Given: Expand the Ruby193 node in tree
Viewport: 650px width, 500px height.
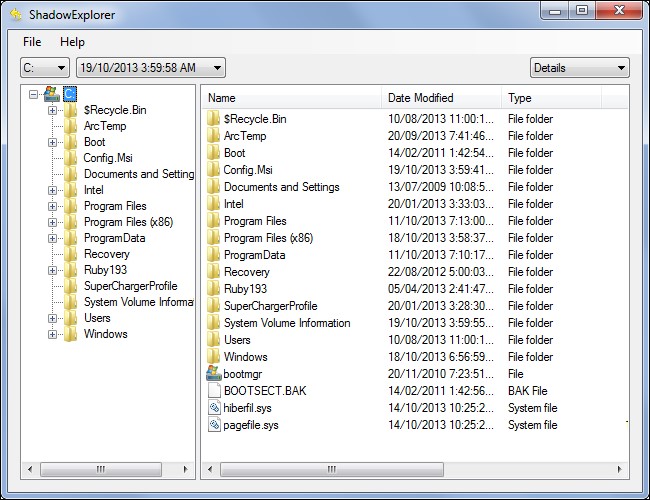Looking at the screenshot, I should 52,270.
